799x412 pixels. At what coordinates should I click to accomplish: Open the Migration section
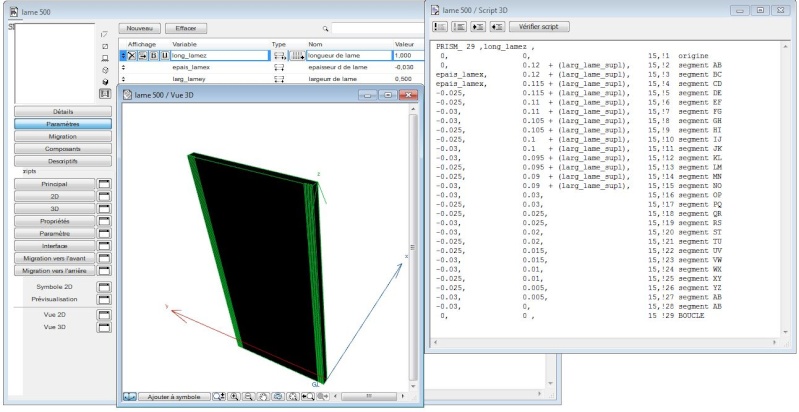[x=63, y=136]
